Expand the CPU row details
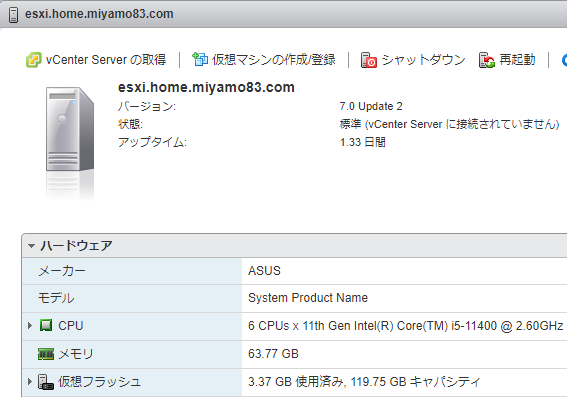567x397 pixels. pyautogui.click(x=30, y=325)
